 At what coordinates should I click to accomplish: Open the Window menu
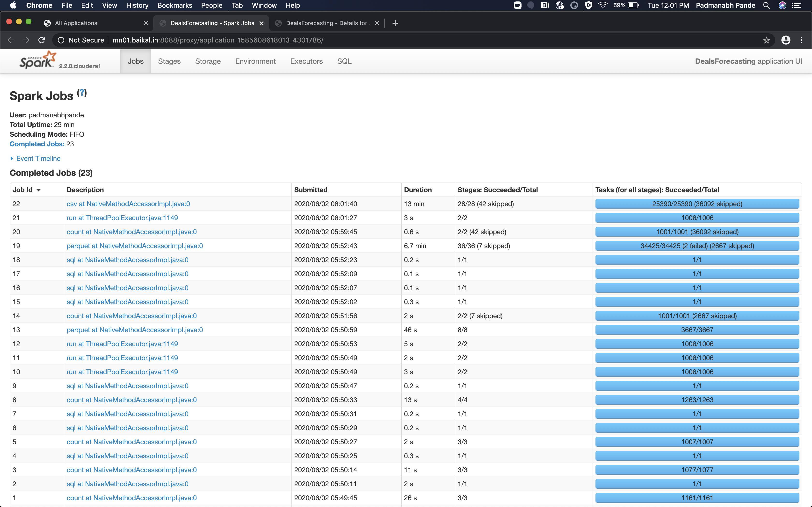(x=264, y=5)
